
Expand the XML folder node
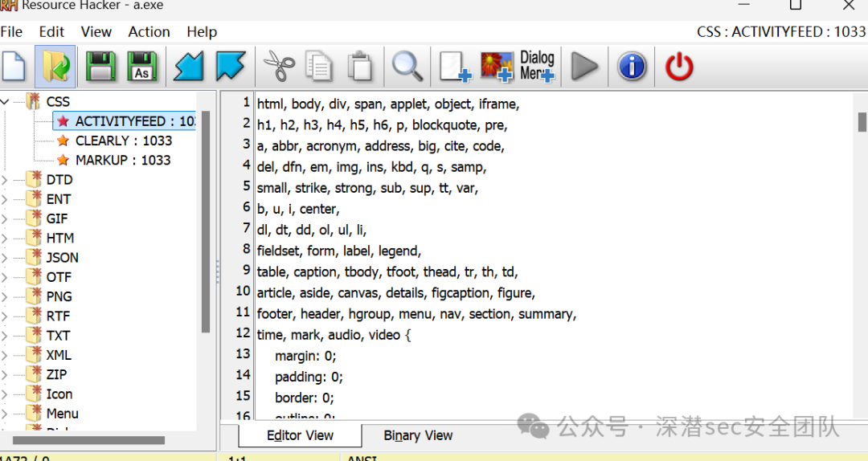pyautogui.click(x=5, y=355)
